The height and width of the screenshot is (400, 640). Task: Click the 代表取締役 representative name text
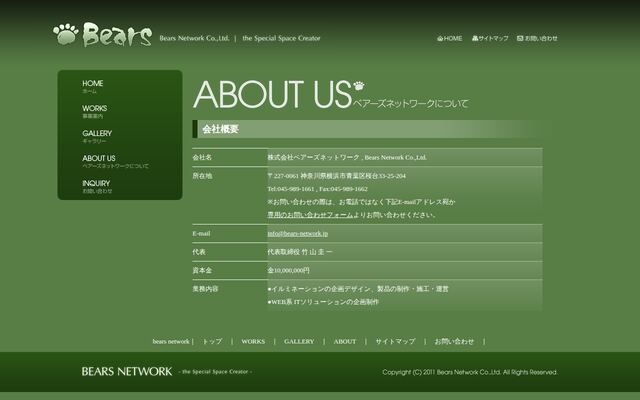300,252
